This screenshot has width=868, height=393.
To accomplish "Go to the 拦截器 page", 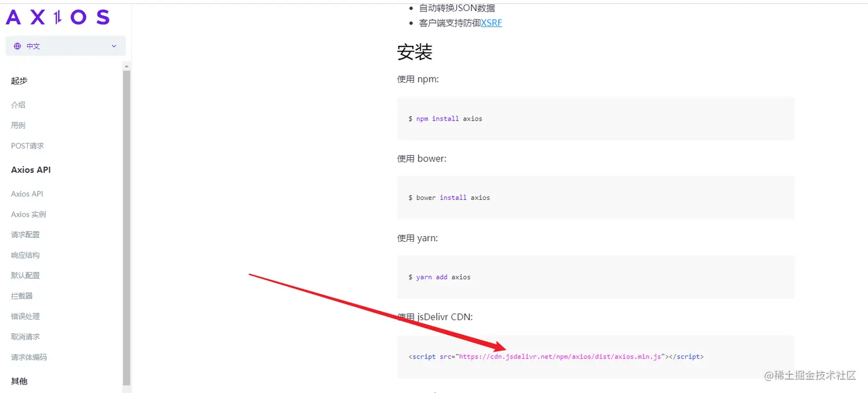I will point(22,296).
